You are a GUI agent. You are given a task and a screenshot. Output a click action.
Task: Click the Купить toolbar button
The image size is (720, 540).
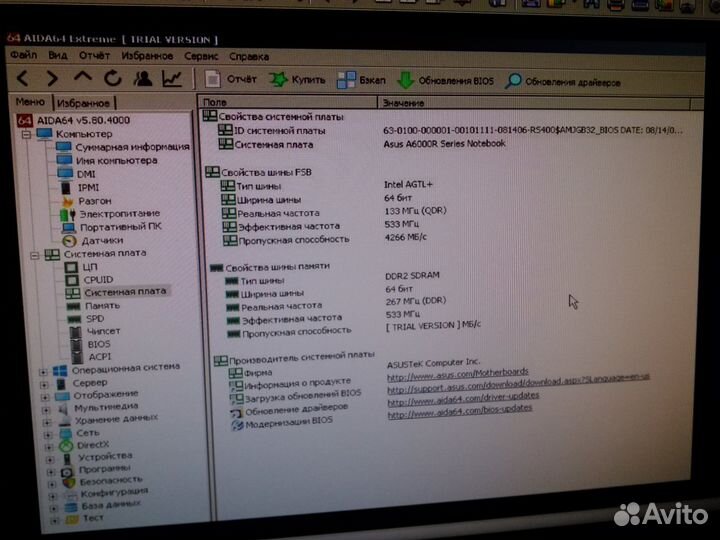297,80
